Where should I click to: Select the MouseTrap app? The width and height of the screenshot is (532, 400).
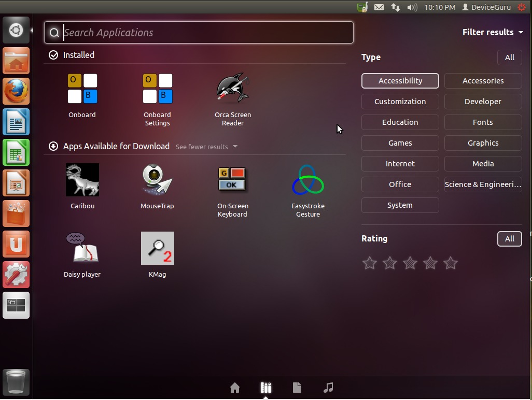pyautogui.click(x=158, y=187)
